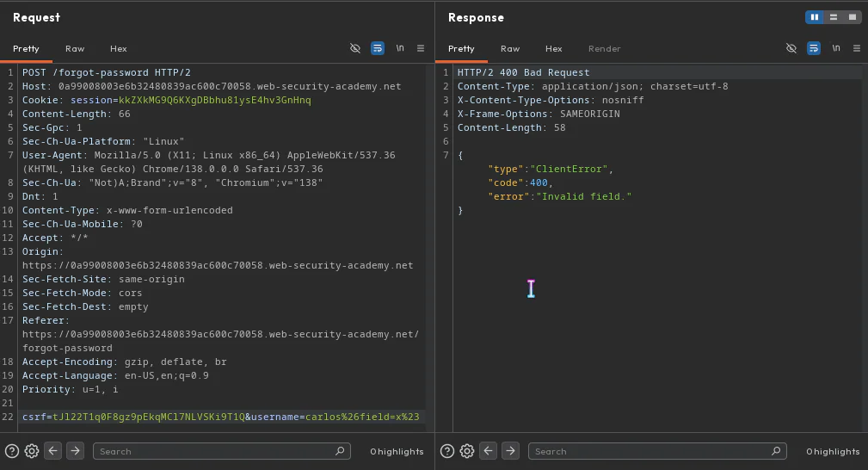Open the Request pane options menu

[421, 48]
